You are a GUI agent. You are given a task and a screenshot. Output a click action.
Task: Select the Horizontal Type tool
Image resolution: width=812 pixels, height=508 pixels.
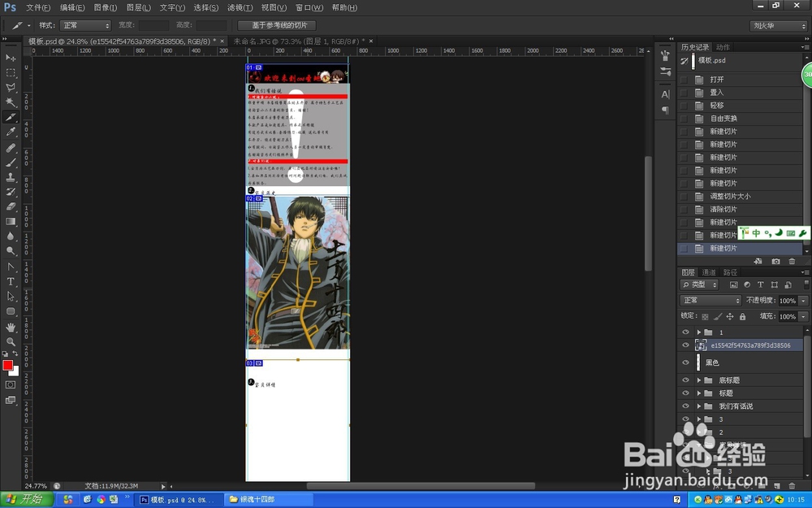pos(11,281)
